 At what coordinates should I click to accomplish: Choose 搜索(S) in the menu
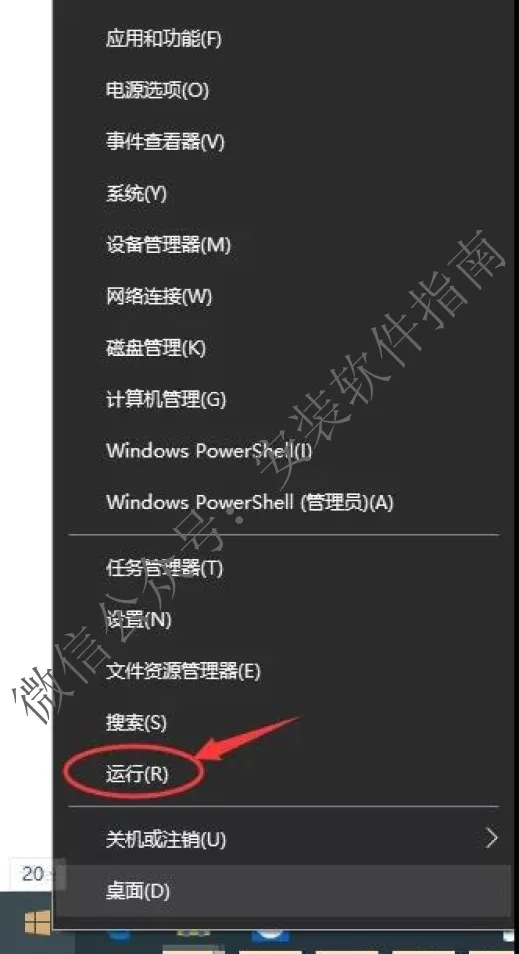coord(136,723)
